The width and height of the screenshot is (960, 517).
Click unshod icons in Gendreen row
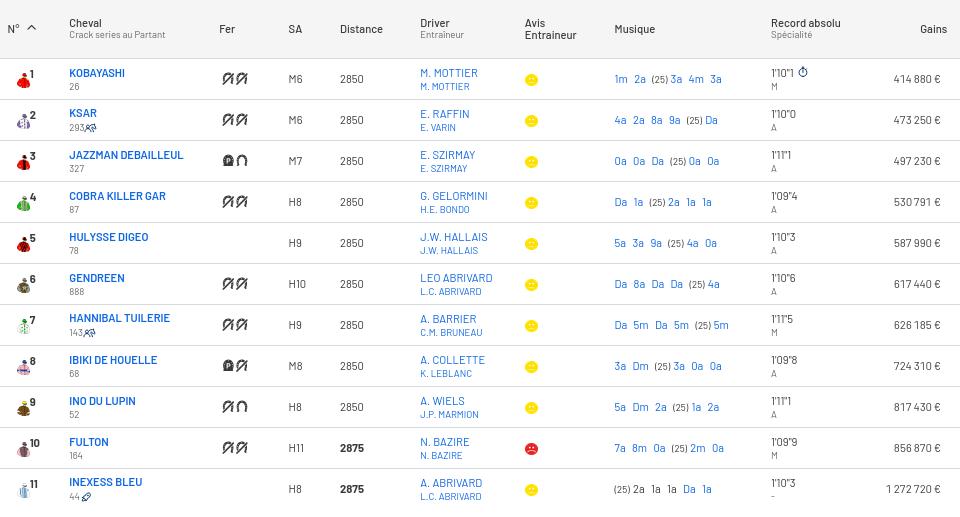tap(234, 283)
